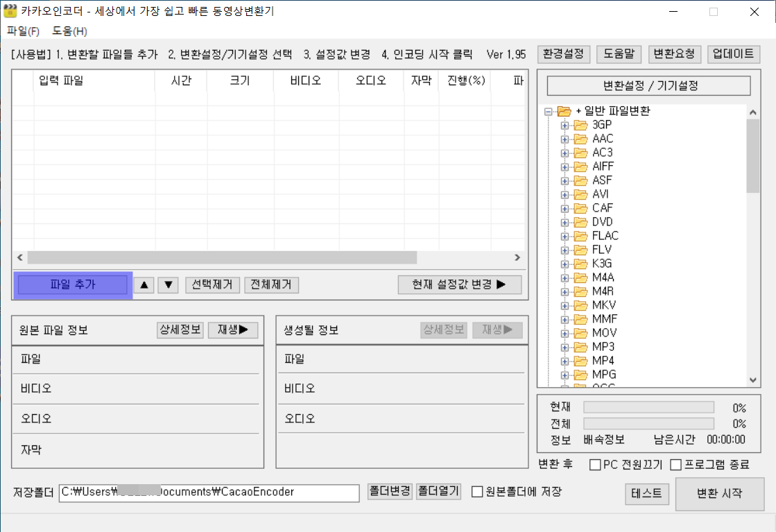Click the 현재 progress bar
The image size is (776, 532).
tap(649, 407)
